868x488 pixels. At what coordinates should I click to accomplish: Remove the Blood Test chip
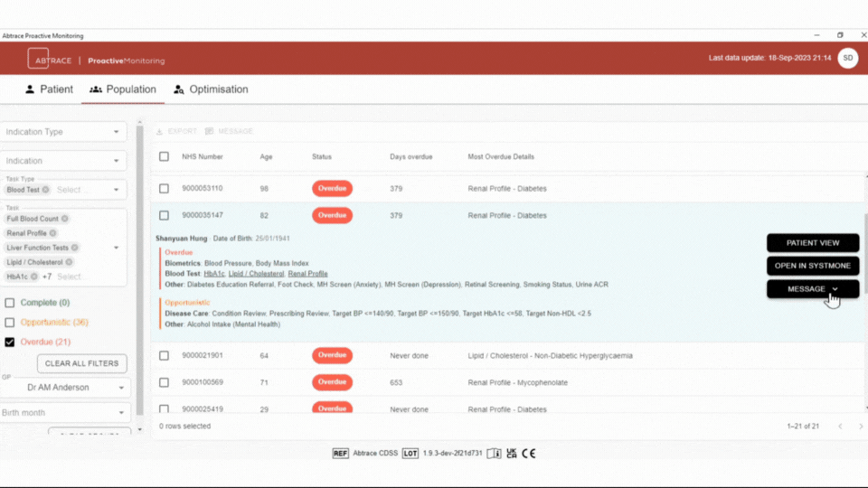45,190
